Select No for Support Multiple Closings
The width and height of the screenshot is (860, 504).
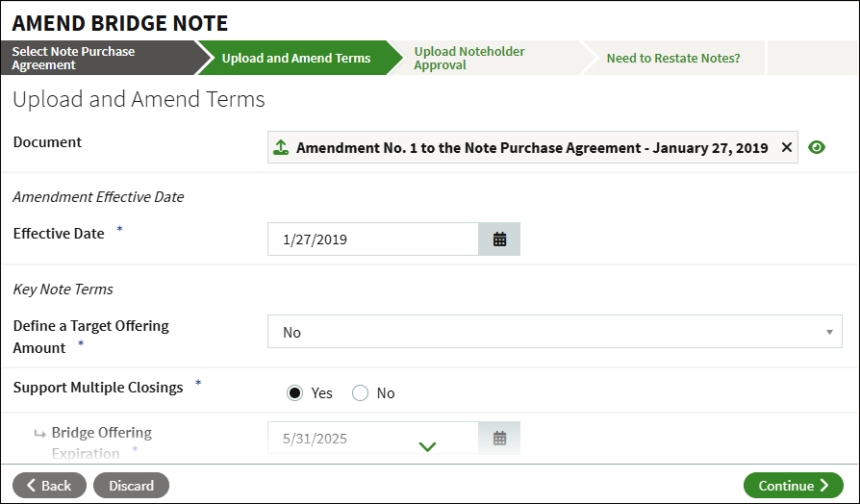coord(361,392)
